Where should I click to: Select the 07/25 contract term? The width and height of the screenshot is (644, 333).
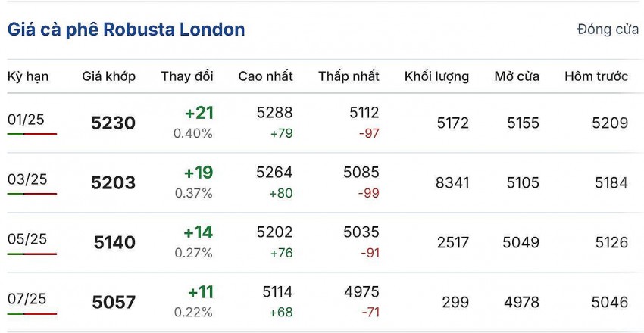(x=27, y=299)
